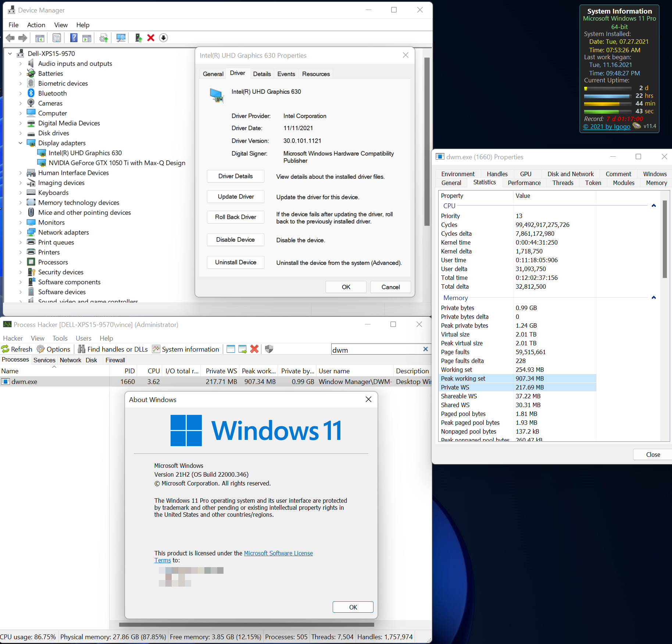The image size is (672, 644).
Task: Open the Microsoft Software License Terms link
Action: [x=278, y=553]
